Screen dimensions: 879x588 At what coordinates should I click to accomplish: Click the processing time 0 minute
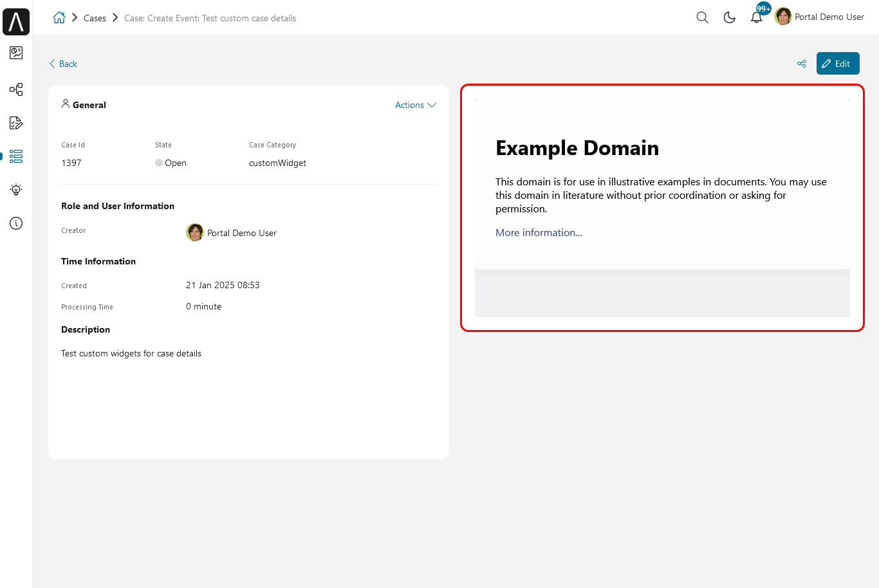203,306
